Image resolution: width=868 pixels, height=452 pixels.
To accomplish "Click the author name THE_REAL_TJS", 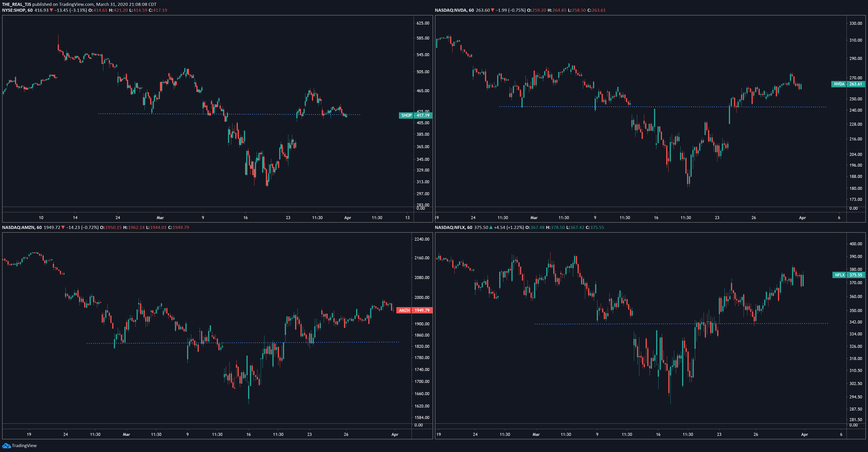I will pyautogui.click(x=17, y=4).
